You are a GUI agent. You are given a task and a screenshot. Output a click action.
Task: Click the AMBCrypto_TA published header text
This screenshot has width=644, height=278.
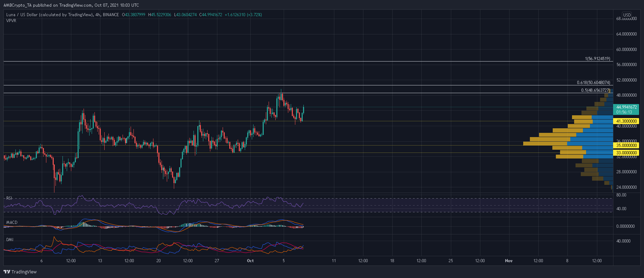(71, 5)
